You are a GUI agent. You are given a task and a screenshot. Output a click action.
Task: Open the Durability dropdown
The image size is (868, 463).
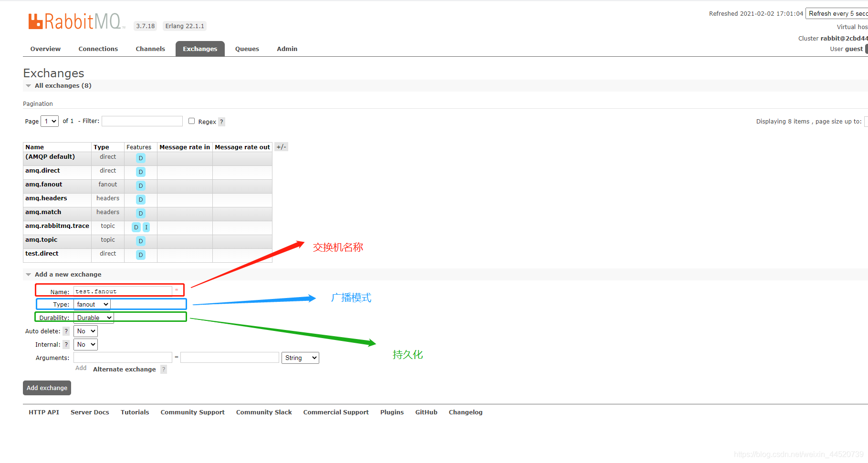(x=94, y=318)
